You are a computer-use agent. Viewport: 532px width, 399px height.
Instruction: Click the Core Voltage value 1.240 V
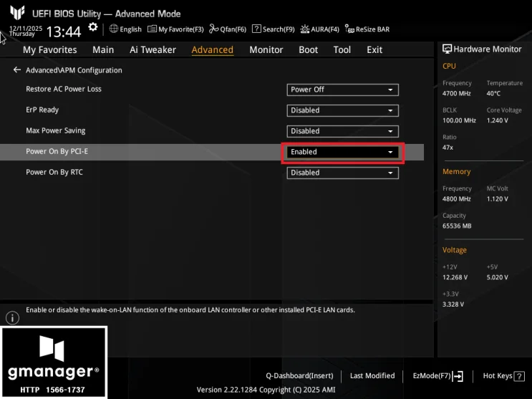pyautogui.click(x=497, y=120)
